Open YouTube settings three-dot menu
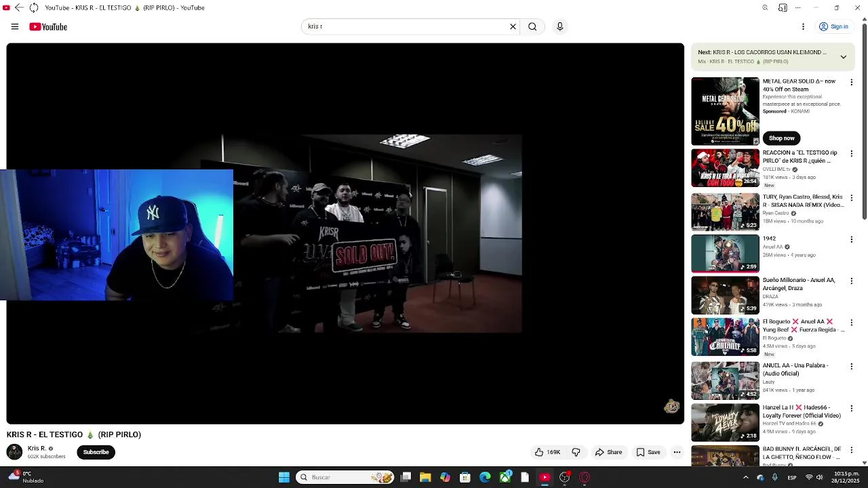Screen dimensions: 868x488 point(803,26)
